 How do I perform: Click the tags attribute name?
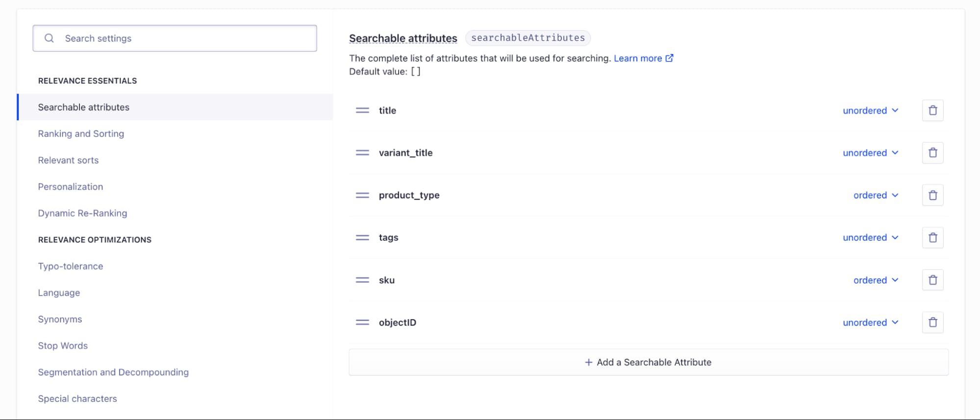point(388,238)
